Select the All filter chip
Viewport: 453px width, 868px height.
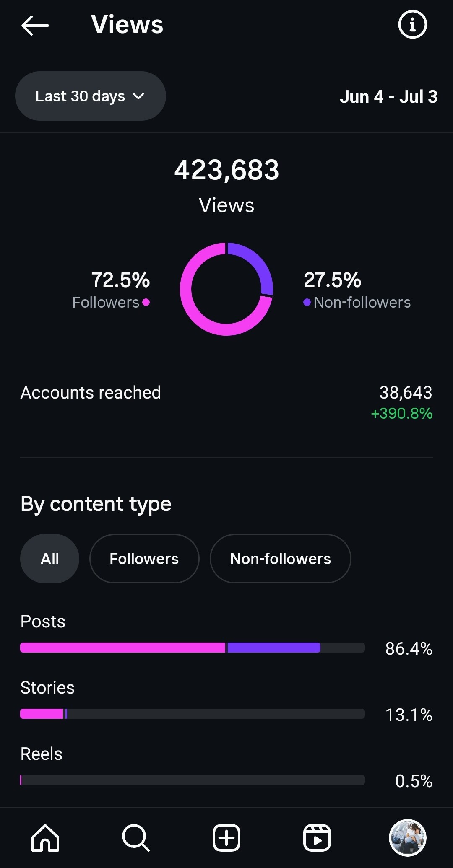pyautogui.click(x=49, y=559)
